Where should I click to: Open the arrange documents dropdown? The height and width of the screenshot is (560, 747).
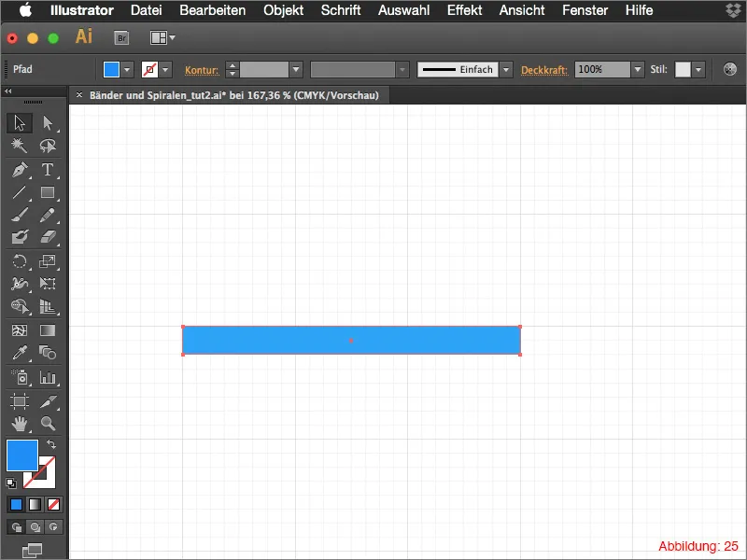pyautogui.click(x=162, y=37)
